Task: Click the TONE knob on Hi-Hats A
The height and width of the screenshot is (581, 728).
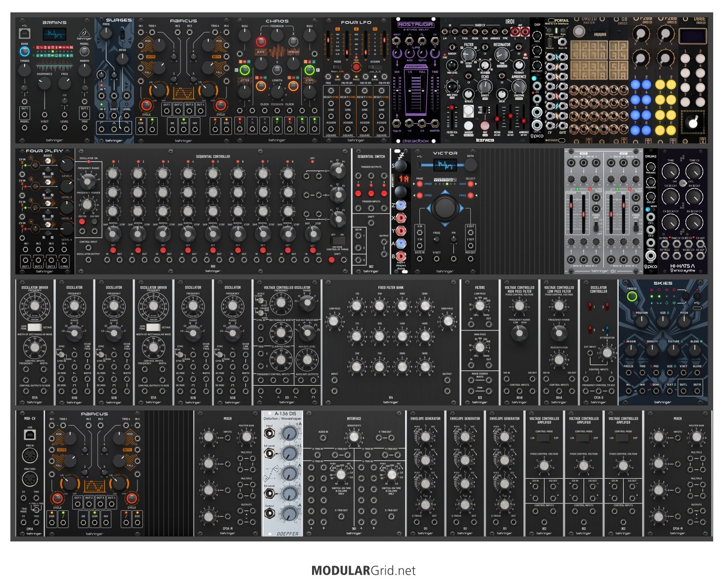Action: click(x=671, y=172)
